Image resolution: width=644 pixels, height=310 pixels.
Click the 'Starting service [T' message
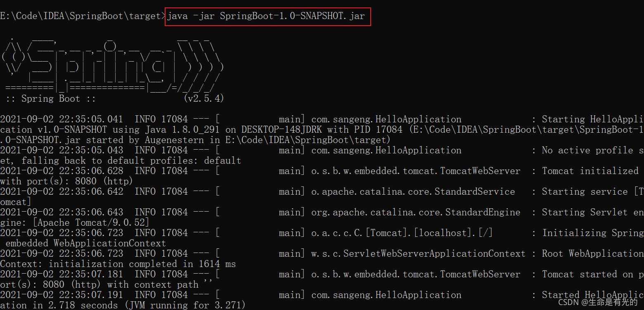[x=592, y=192]
